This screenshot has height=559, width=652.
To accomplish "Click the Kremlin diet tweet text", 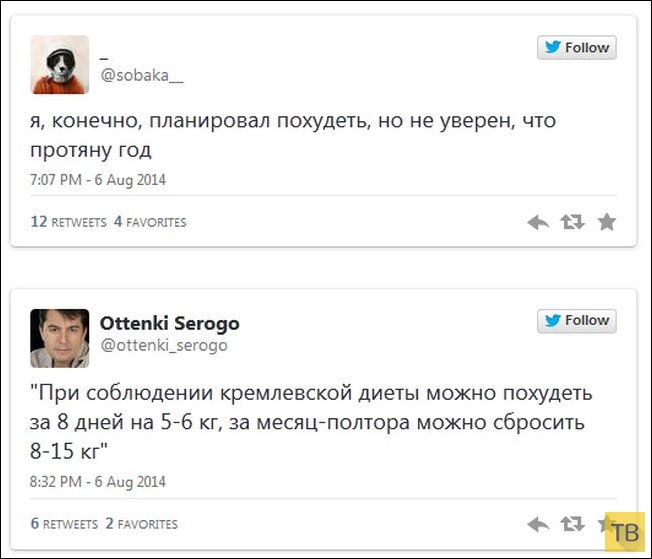I will pyautogui.click(x=311, y=420).
